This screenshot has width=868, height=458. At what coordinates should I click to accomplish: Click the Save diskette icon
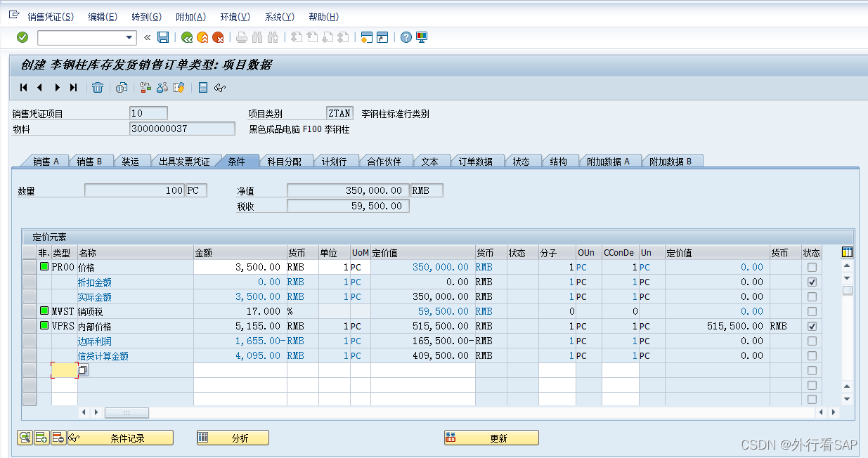(163, 37)
